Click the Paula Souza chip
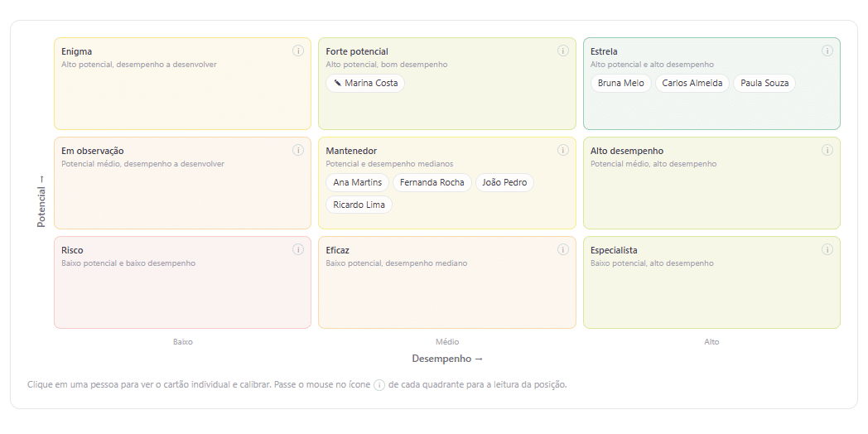 point(764,83)
